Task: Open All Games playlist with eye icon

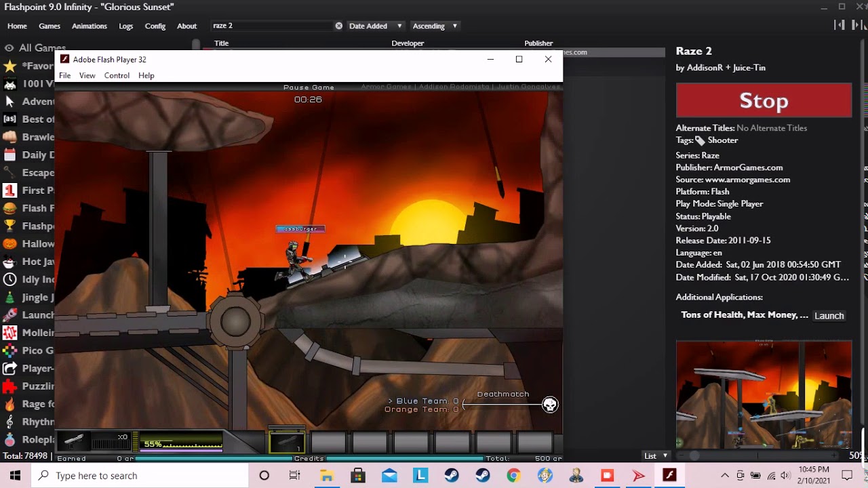Action: pyautogui.click(x=34, y=47)
